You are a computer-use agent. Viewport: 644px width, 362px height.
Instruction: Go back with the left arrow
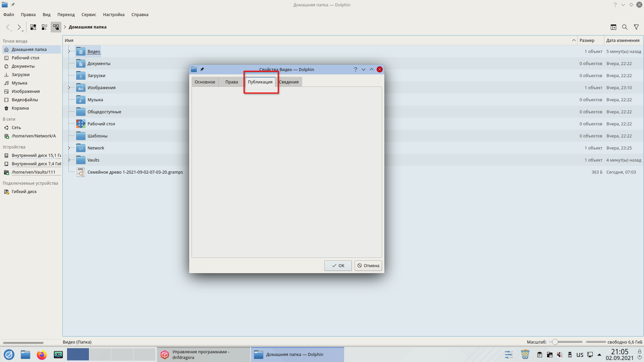click(x=8, y=27)
